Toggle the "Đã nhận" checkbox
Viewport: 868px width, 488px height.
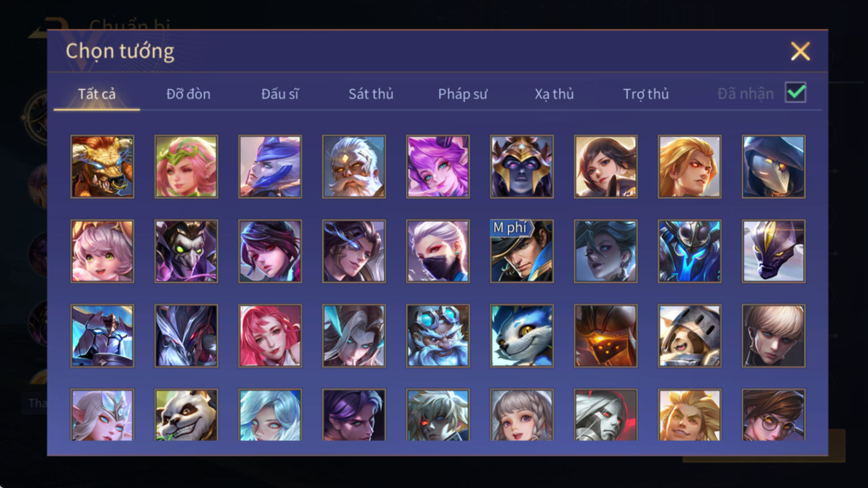[795, 92]
